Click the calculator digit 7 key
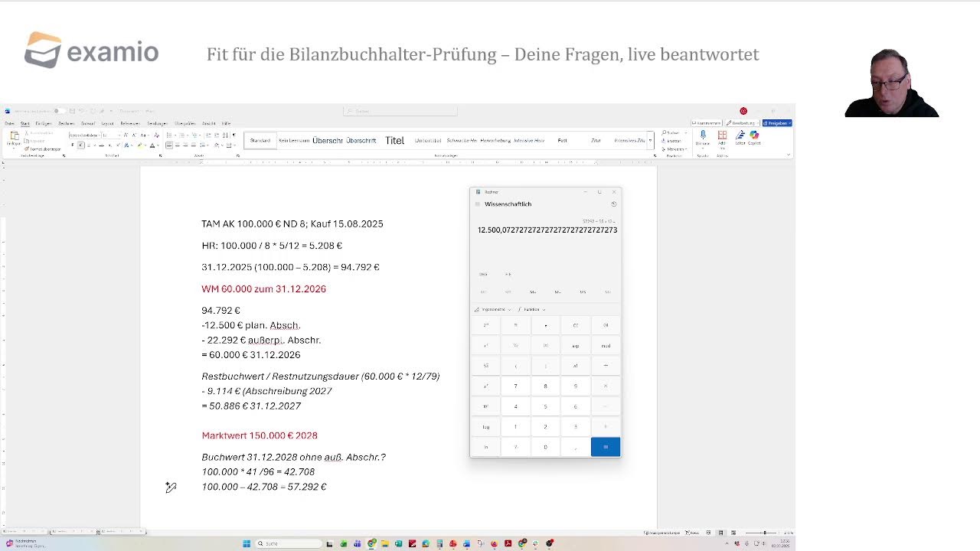Image resolution: width=980 pixels, height=551 pixels. pos(515,386)
